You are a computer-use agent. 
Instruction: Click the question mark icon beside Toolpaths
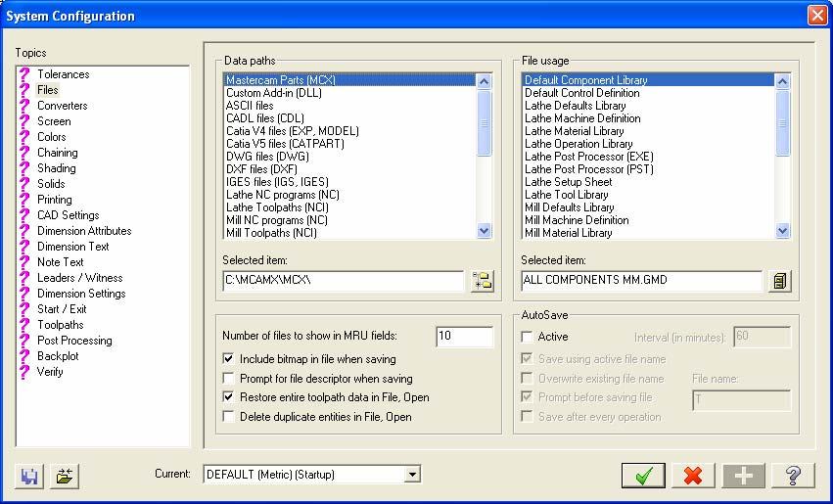[24, 325]
